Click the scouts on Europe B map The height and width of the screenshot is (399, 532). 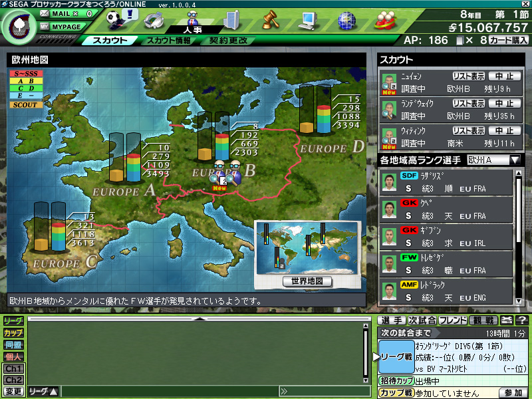pyautogui.click(x=225, y=175)
